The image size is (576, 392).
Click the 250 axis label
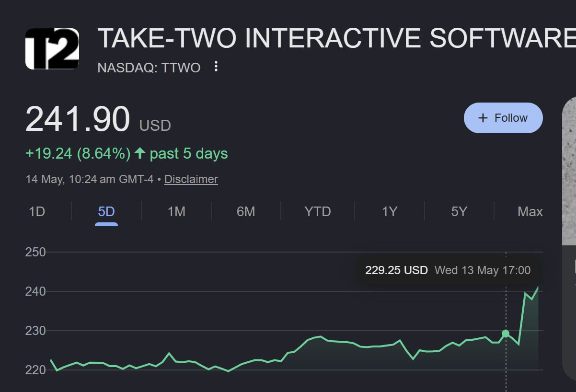[35, 252]
